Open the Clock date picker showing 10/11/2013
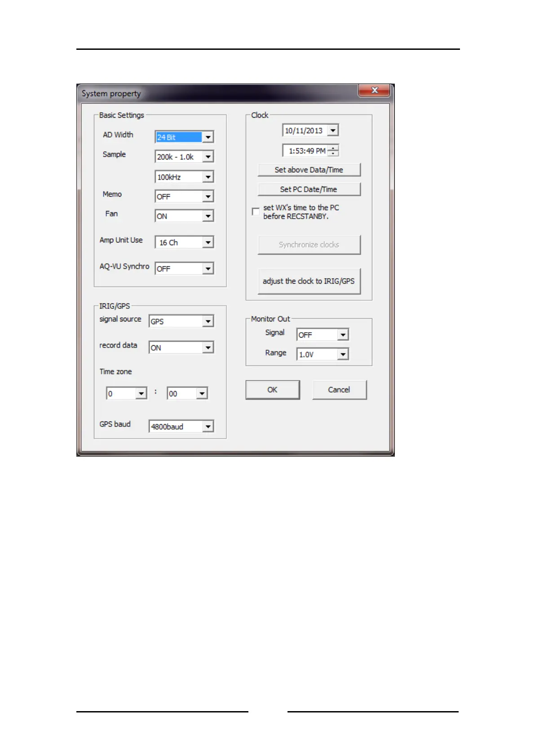This screenshot has width=535, height=756. tap(310, 131)
